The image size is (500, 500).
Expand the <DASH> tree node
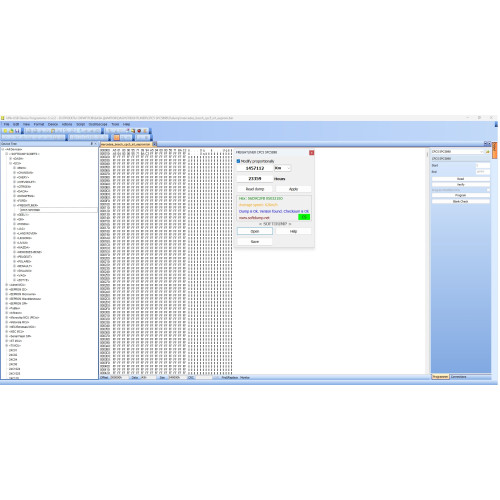click(x=10, y=158)
